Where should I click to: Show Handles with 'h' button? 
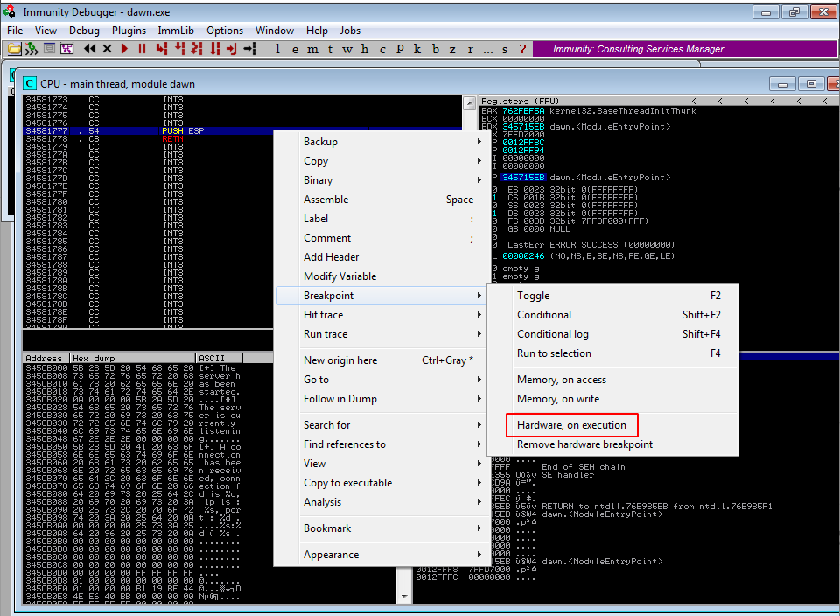click(x=365, y=49)
